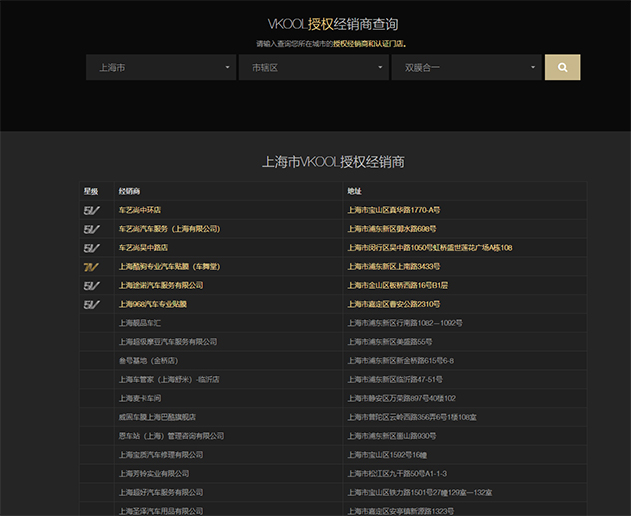Click dealer 上海车管家 (上海舒米) -临沂店
The height and width of the screenshot is (516, 631).
pos(168,379)
